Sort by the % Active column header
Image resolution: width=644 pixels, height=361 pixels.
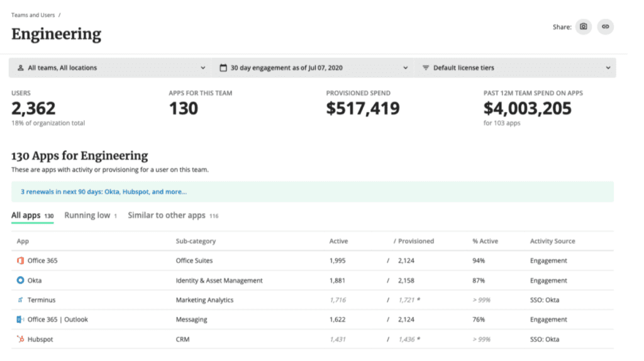tap(485, 241)
